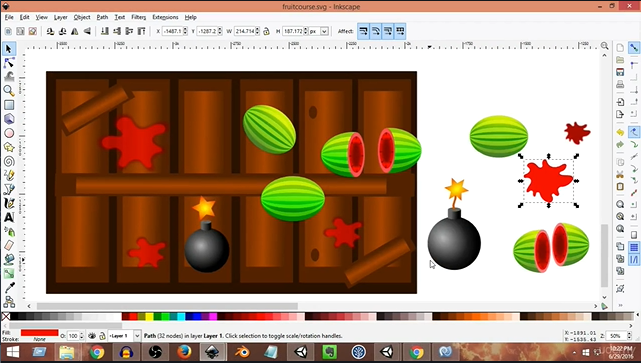The width and height of the screenshot is (641, 363).
Task: Select the Spray objects tool
Action: (x=9, y=231)
